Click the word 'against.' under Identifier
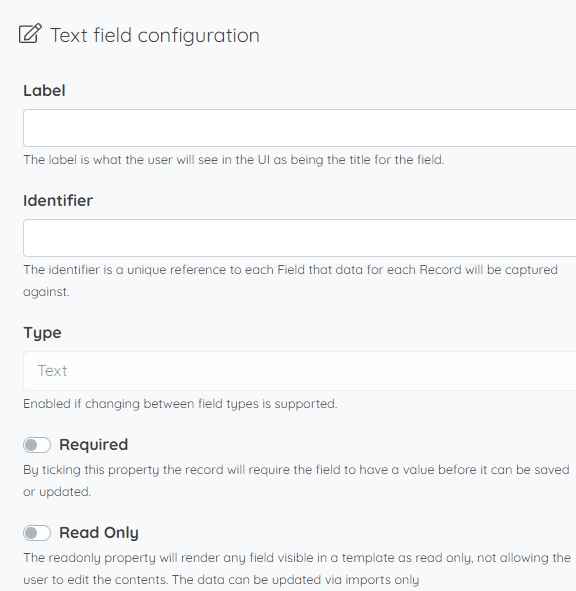576x591 pixels. click(x=46, y=292)
